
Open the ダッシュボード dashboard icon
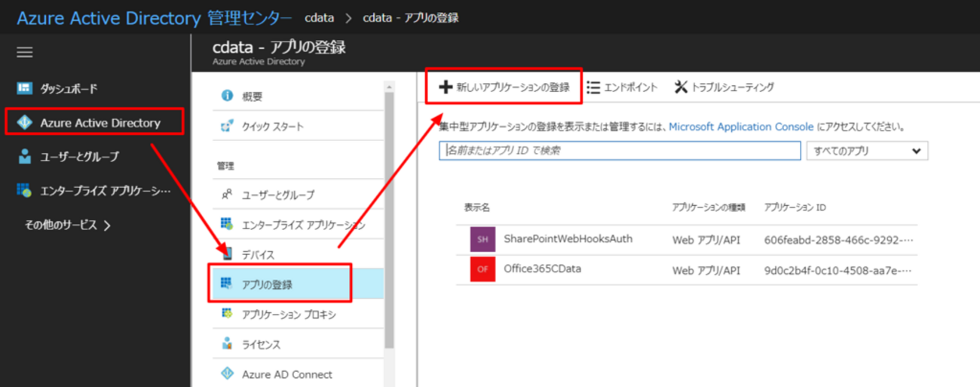pyautogui.click(x=24, y=89)
